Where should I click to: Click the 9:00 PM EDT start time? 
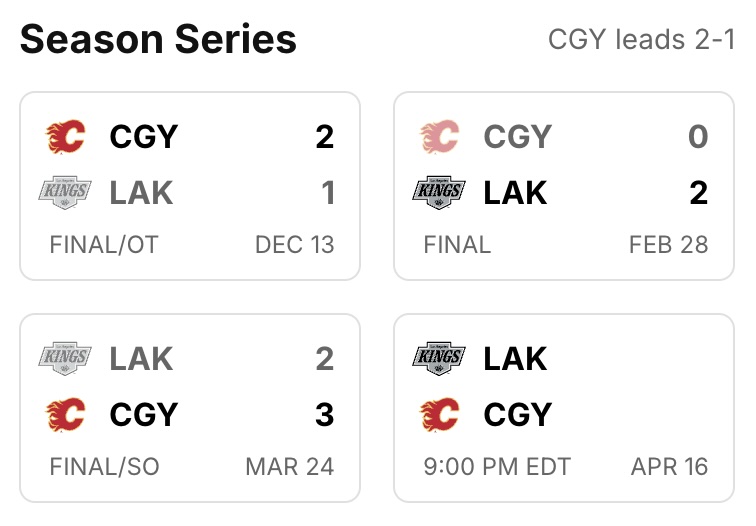(497, 466)
